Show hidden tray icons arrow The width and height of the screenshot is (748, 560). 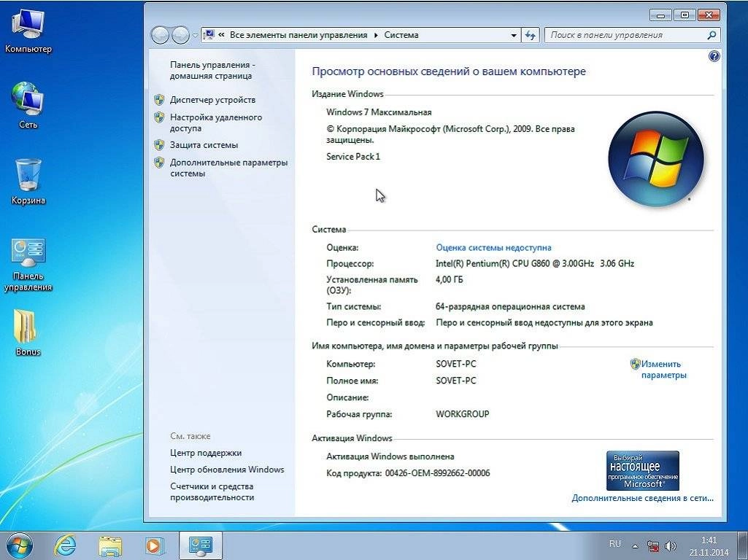coord(635,547)
